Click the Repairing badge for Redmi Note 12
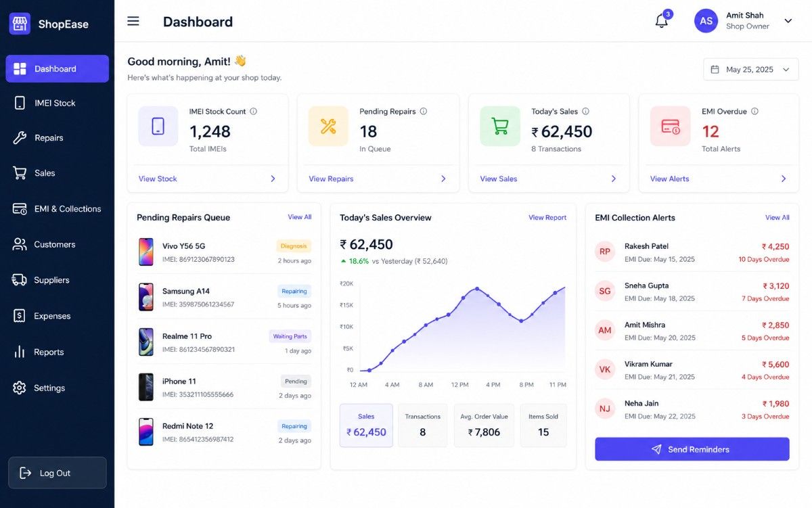The height and width of the screenshot is (508, 812). (x=294, y=426)
